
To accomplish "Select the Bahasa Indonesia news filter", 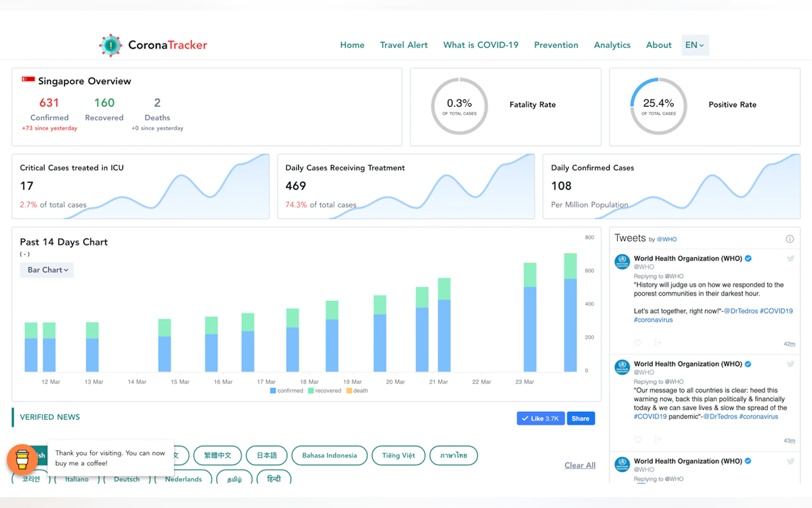I will [x=329, y=455].
